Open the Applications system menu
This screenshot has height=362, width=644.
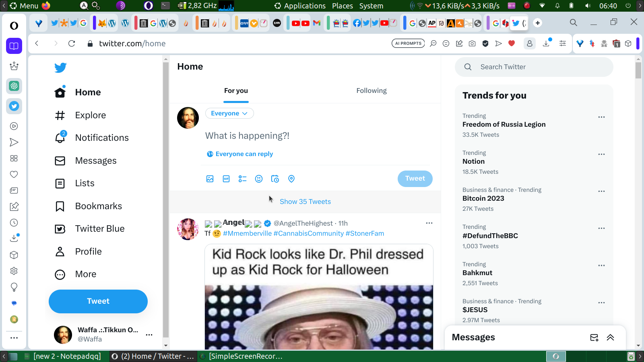click(305, 6)
